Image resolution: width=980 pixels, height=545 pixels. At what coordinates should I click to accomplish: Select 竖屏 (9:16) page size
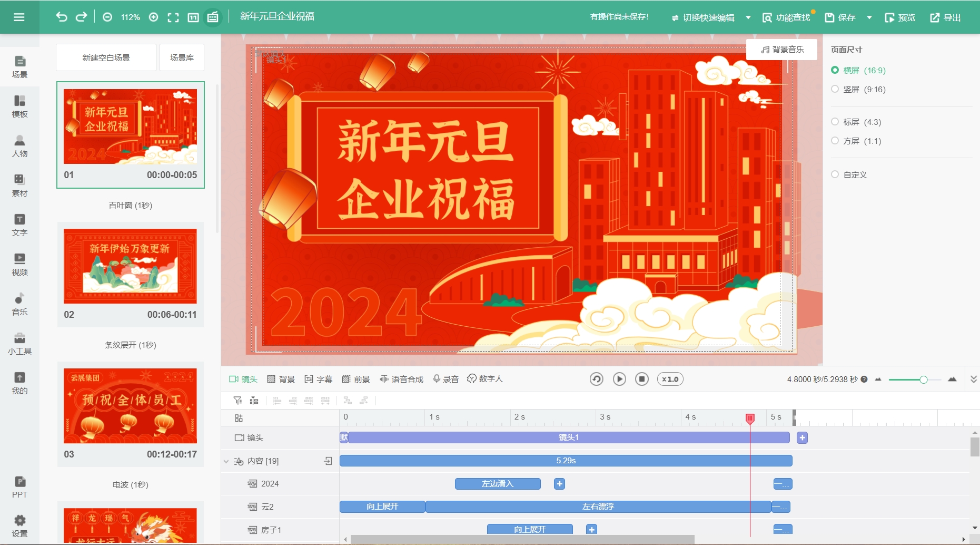[858, 89]
